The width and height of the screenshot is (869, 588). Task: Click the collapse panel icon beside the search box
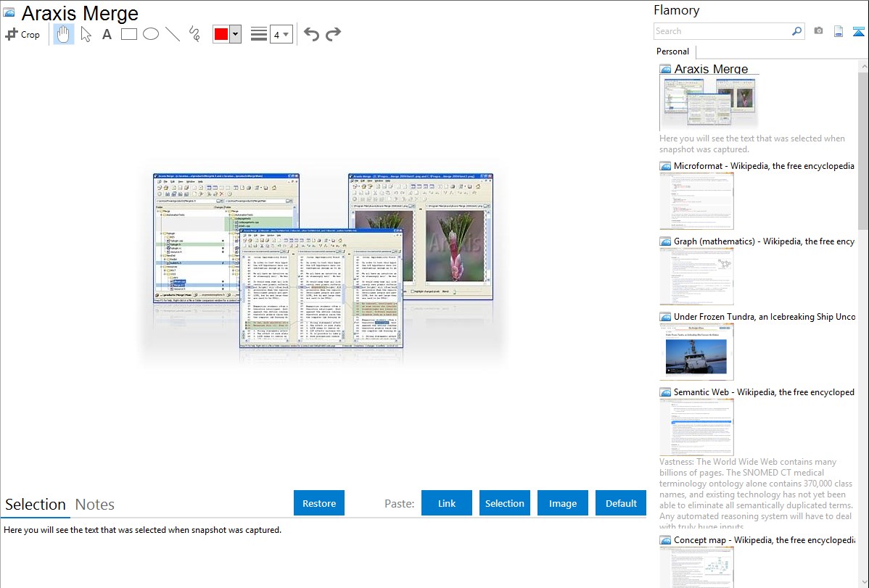click(858, 31)
